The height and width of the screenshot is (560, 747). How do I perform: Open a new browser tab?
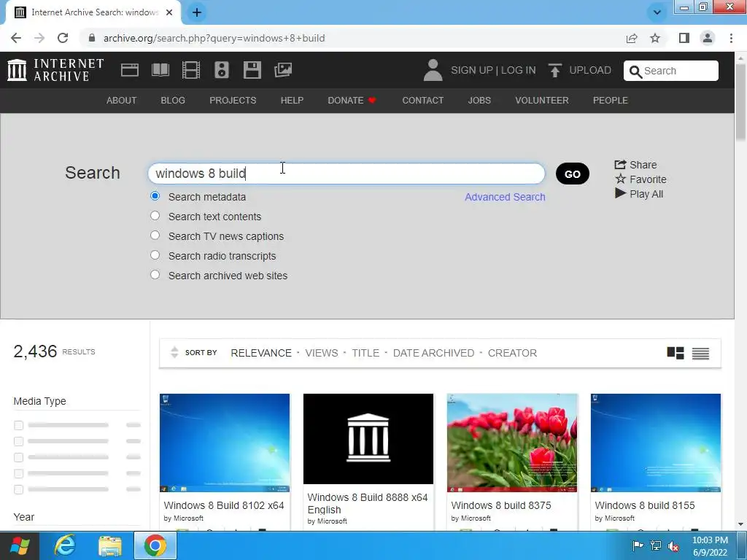coord(197,12)
